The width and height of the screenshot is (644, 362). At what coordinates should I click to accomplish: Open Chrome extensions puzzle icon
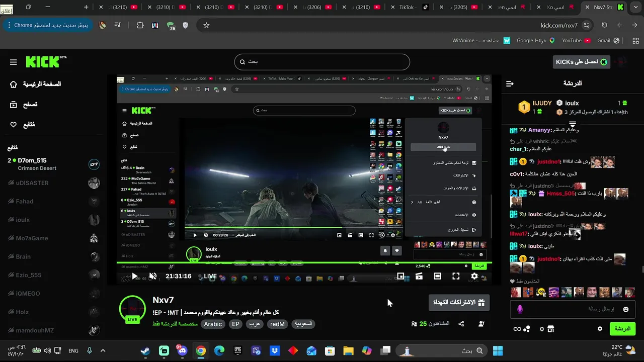pos(140,25)
